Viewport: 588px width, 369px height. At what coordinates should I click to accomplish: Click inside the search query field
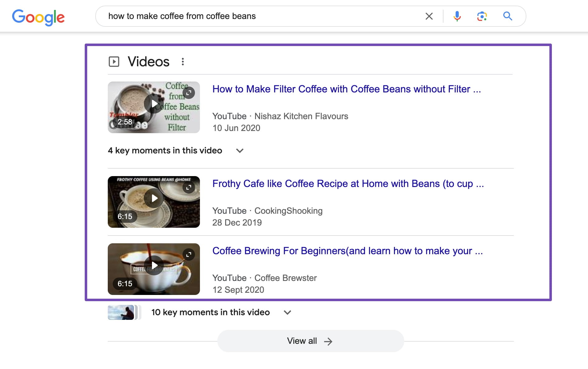262,16
